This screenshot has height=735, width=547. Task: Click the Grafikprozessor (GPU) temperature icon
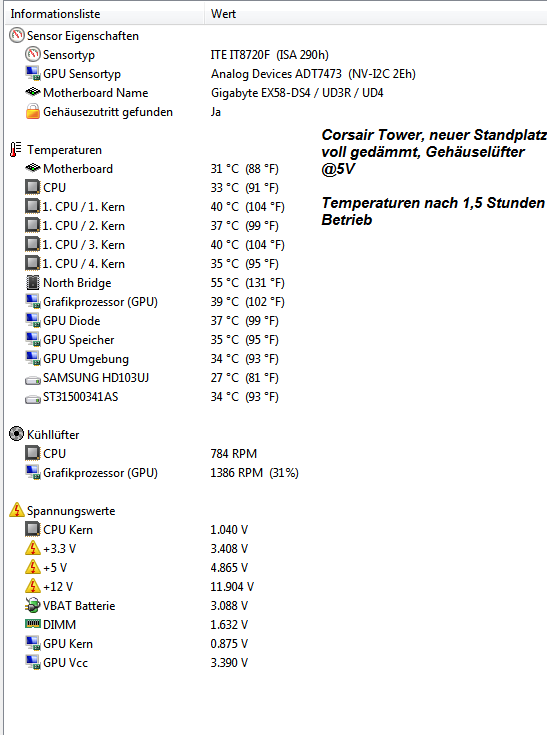point(33,301)
